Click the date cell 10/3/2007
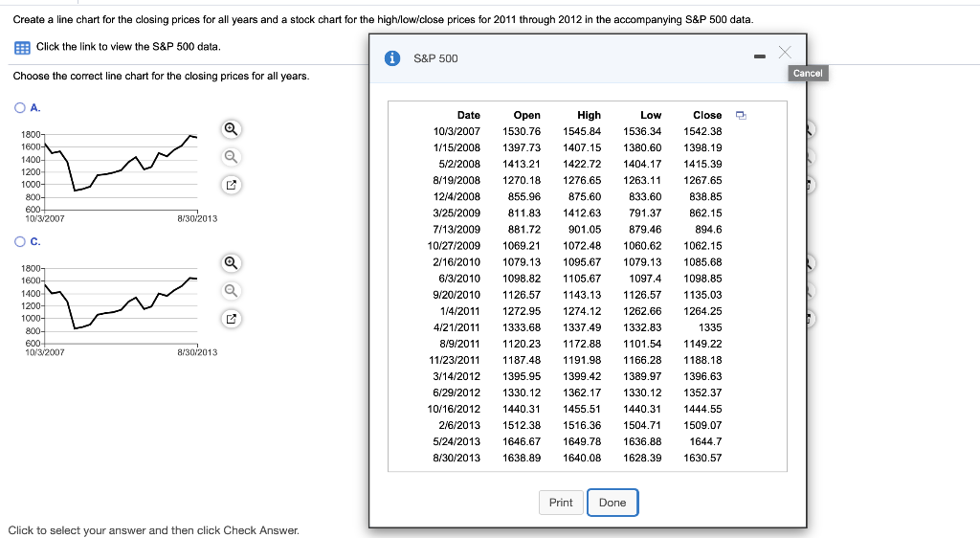 point(457,131)
